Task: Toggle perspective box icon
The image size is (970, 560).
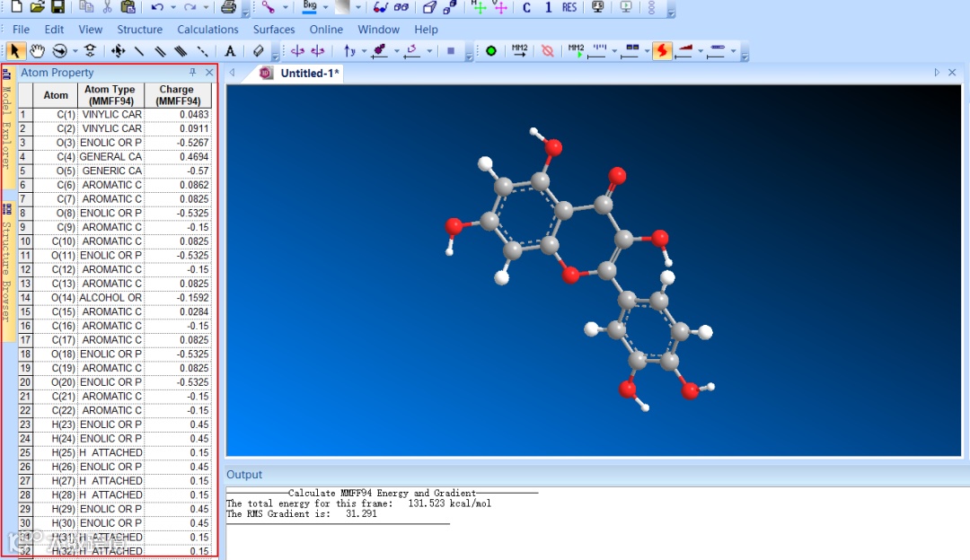Action: 429,7
